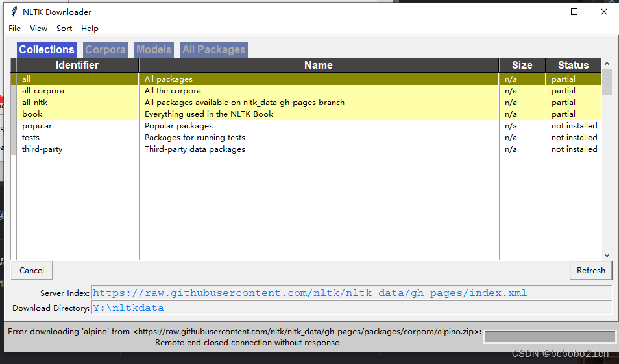Click the 'Popular packages' name cell
619x364 pixels.
pos(178,126)
